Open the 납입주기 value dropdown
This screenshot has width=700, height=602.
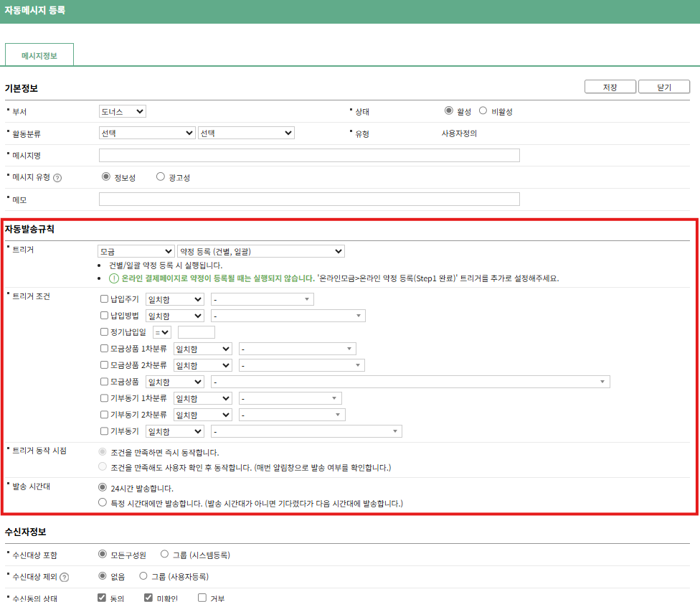[262, 299]
